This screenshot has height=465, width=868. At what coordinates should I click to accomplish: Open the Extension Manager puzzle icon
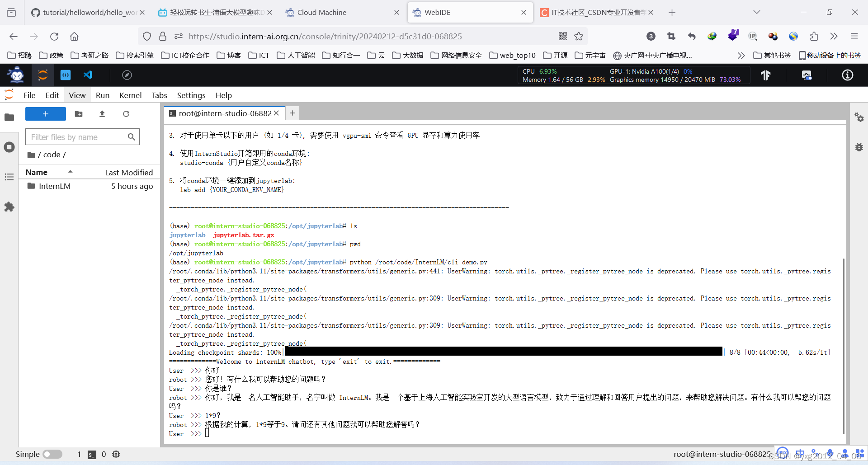tap(9, 207)
